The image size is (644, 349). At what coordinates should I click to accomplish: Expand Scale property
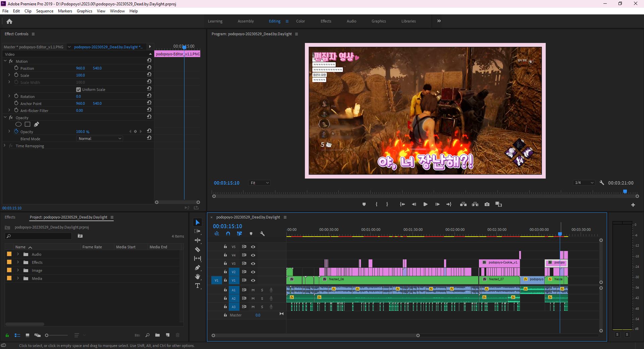click(x=9, y=75)
